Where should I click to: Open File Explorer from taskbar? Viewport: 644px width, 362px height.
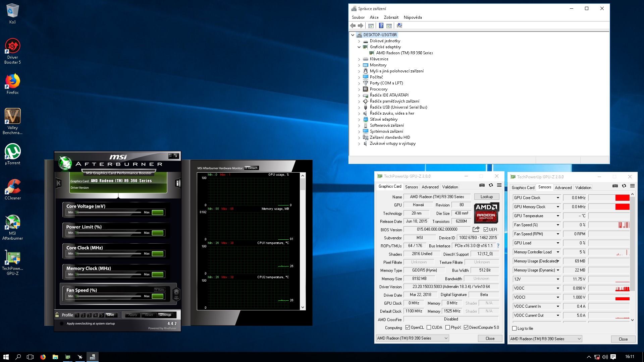[55, 357]
